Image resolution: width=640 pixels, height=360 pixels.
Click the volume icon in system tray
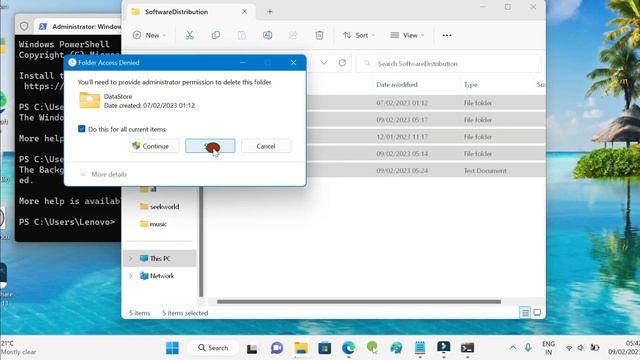[x=581, y=348]
